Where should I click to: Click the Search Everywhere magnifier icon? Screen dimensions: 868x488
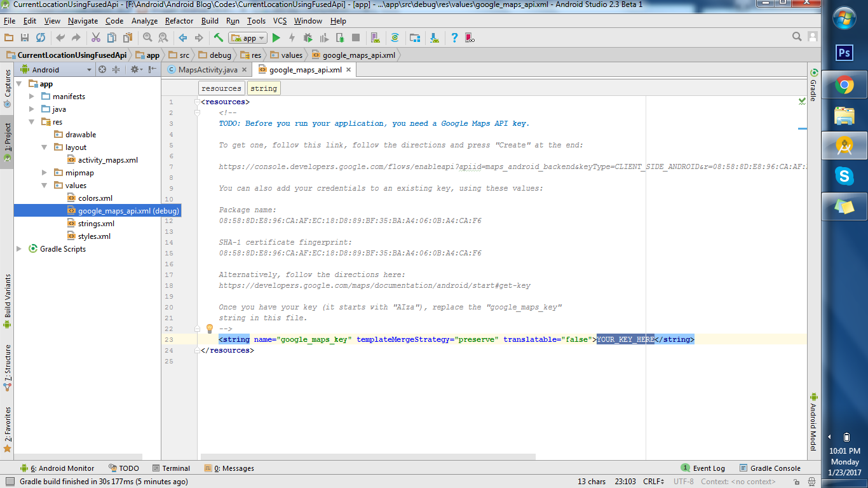[797, 37]
